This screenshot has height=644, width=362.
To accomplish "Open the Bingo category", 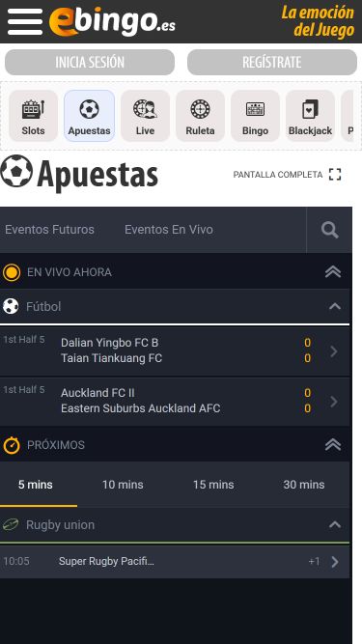I will (x=255, y=116).
